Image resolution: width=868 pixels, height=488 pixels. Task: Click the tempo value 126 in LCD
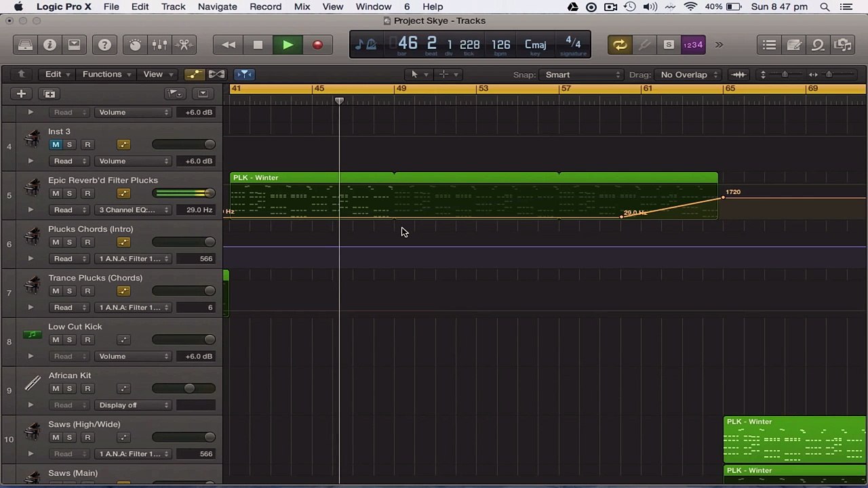(500, 45)
